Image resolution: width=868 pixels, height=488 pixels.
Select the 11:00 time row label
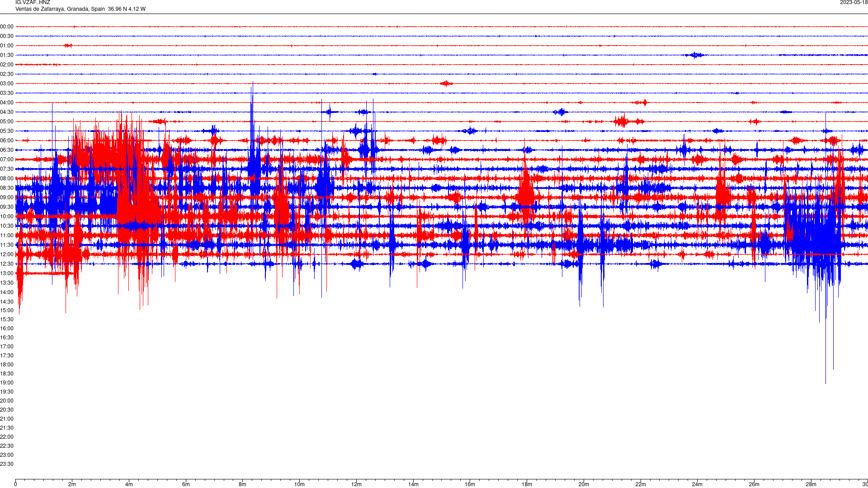coord(7,235)
